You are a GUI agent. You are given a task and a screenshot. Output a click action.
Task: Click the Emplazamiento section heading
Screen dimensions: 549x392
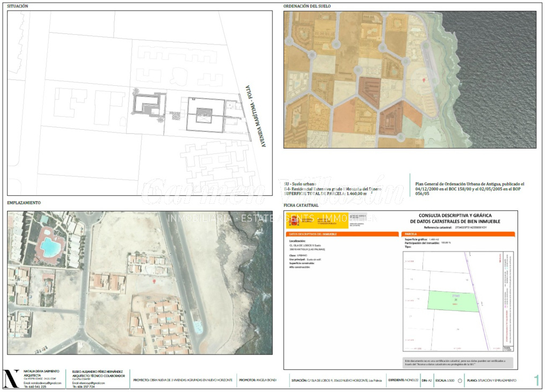pyautogui.click(x=24, y=203)
